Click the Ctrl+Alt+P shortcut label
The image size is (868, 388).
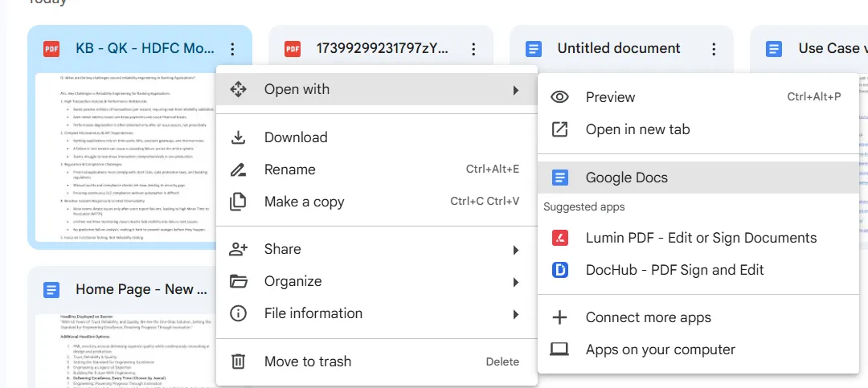(x=813, y=97)
